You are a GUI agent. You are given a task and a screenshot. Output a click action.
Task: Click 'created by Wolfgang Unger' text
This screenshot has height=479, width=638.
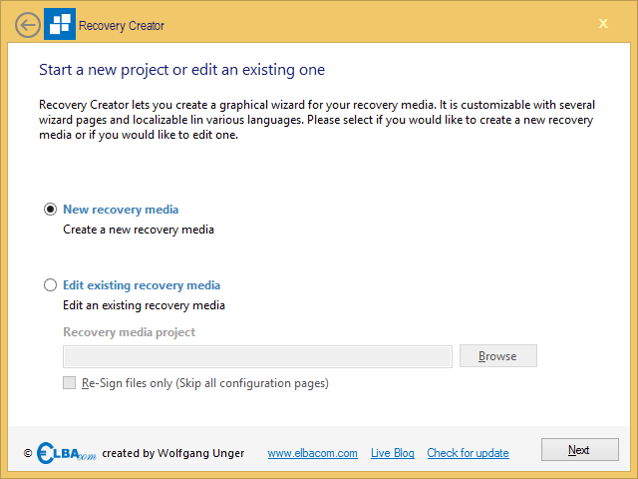coord(173,453)
